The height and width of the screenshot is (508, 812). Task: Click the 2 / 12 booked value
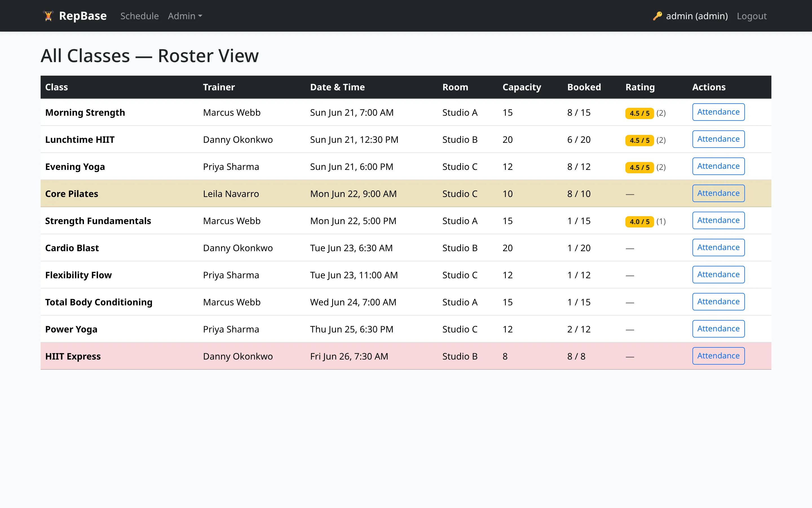tap(579, 329)
